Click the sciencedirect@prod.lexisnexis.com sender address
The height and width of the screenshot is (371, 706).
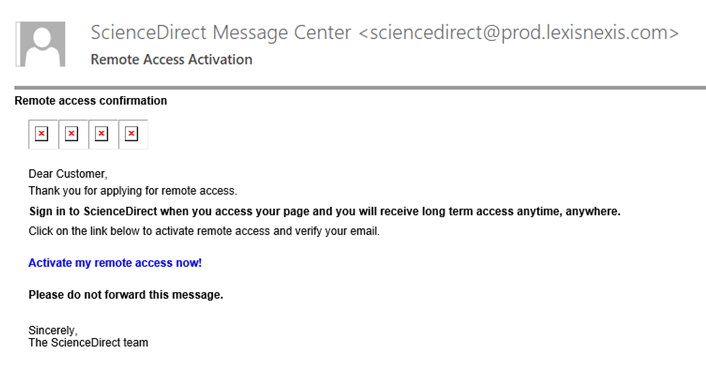[518, 33]
